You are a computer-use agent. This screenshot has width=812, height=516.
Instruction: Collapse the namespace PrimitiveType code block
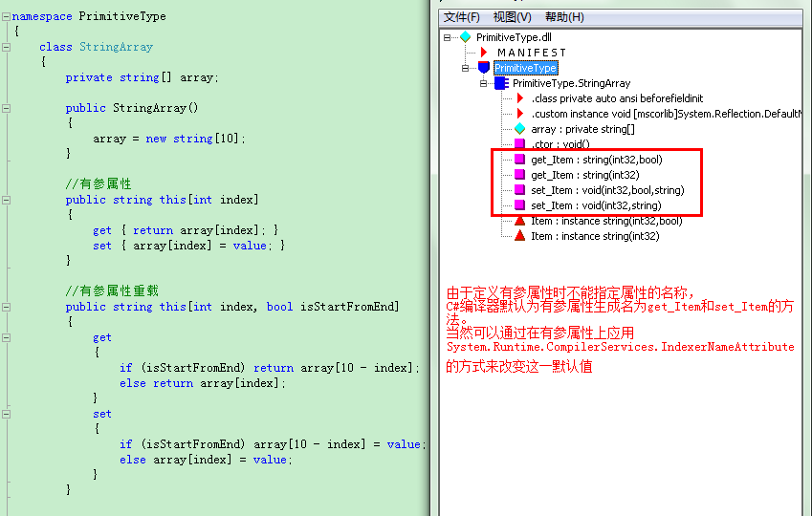tap(6, 16)
